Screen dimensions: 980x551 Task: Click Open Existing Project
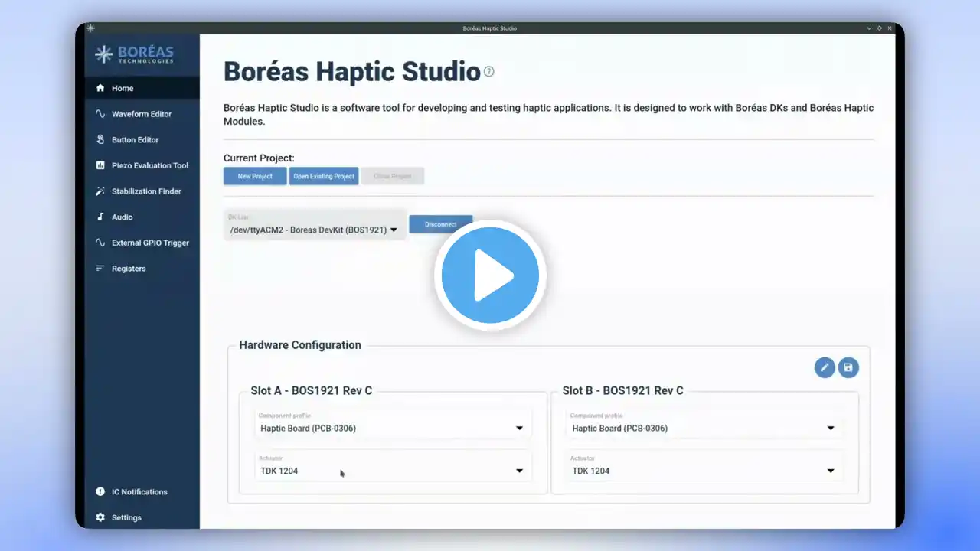pos(324,176)
